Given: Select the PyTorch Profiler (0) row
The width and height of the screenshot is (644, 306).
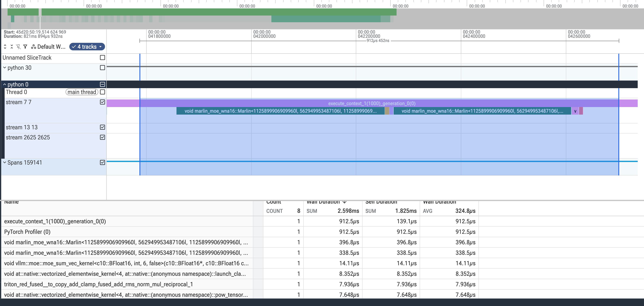Looking at the screenshot, I should pos(240,232).
